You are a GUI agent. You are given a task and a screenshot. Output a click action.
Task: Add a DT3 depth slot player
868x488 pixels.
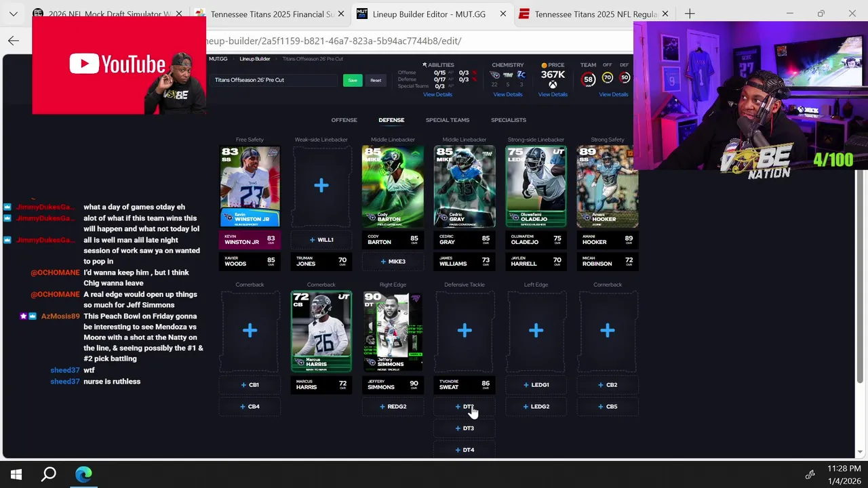(x=465, y=428)
